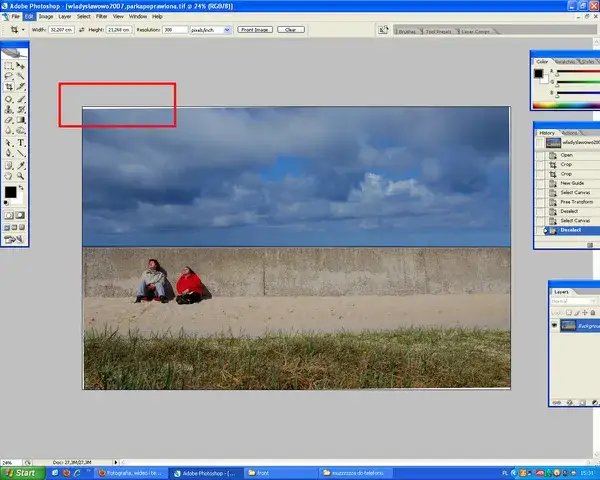This screenshot has width=600, height=480.
Task: Reset default foreground and background colors
Action: pos(6,202)
